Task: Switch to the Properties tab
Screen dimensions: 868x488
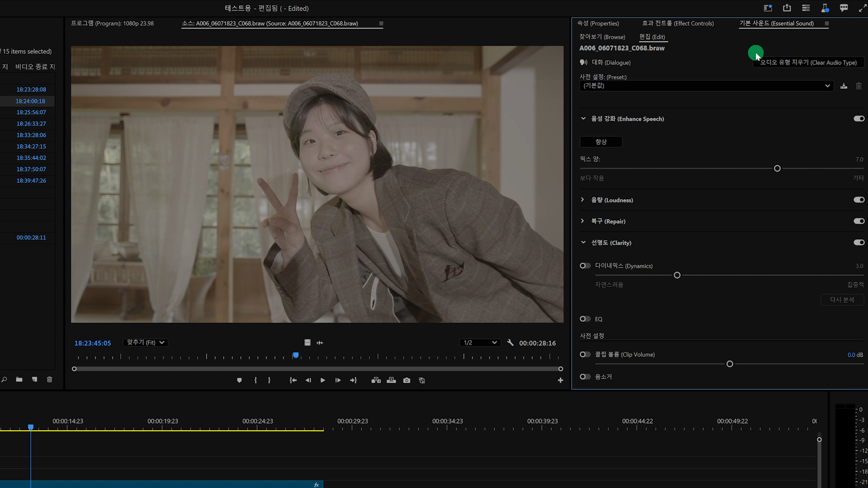Action: coord(598,23)
